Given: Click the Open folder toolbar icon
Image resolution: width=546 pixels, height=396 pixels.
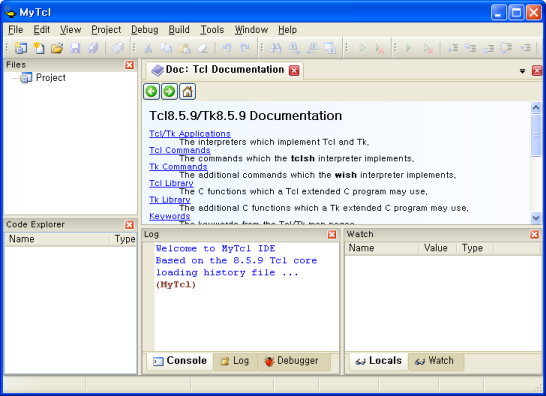Looking at the screenshot, I should tap(57, 48).
